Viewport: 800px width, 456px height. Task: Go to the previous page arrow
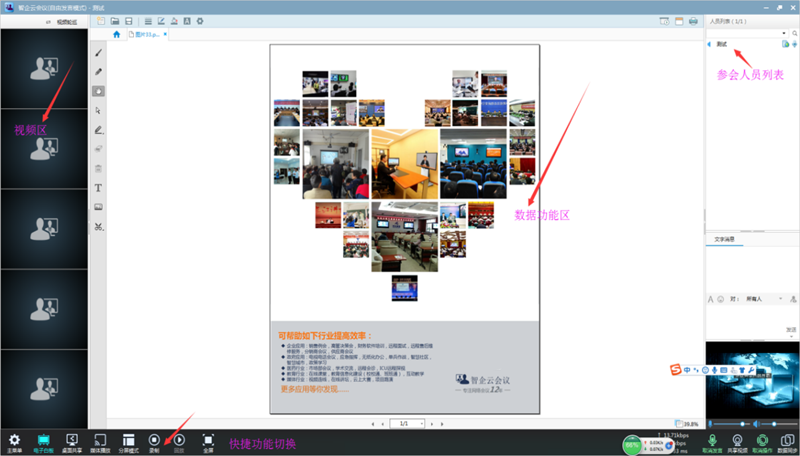383,424
